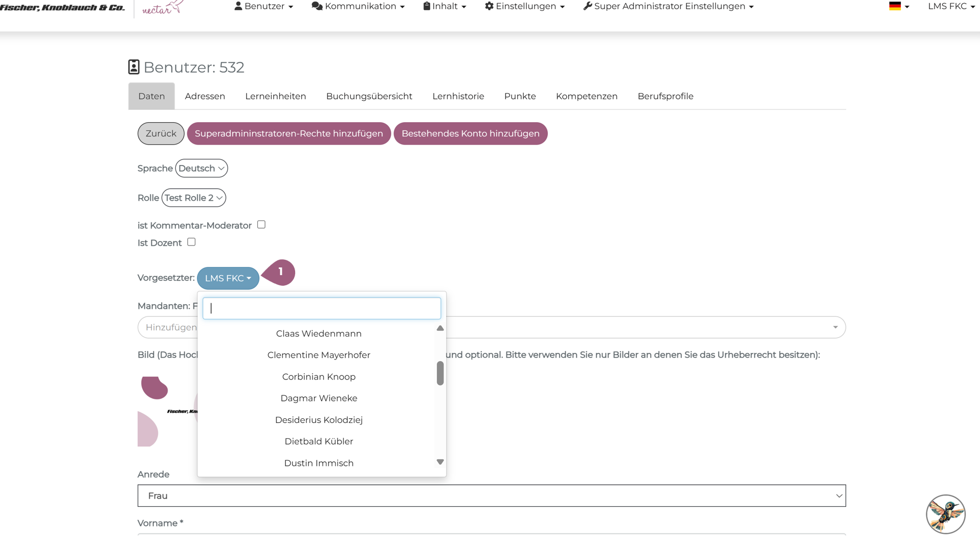Click the Fischer, Knoblauch & Co. logo
The height and width of the screenshot is (539, 980).
point(62,7)
